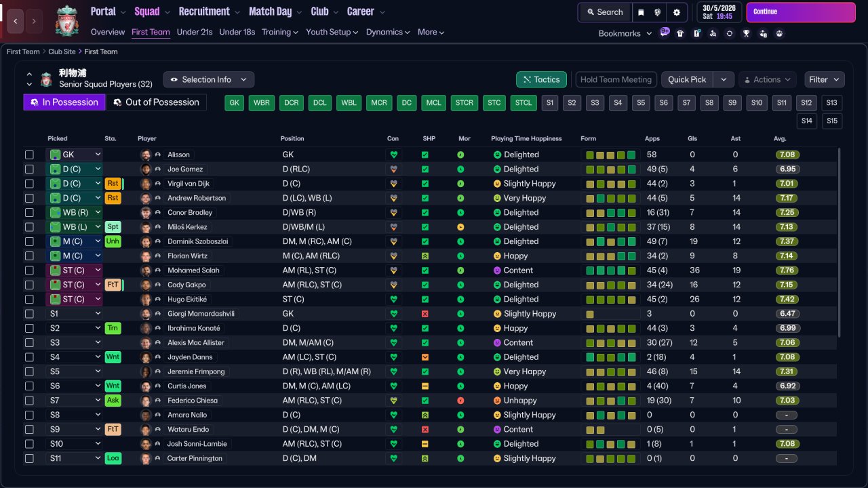Open the Tactics button
This screenshot has width=868, height=488.
pyautogui.click(x=541, y=79)
